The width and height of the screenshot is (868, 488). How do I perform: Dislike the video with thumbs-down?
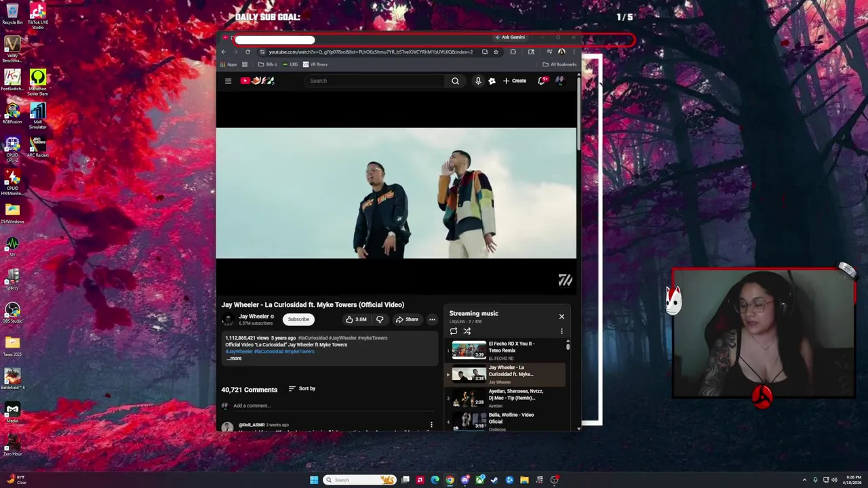pos(380,319)
